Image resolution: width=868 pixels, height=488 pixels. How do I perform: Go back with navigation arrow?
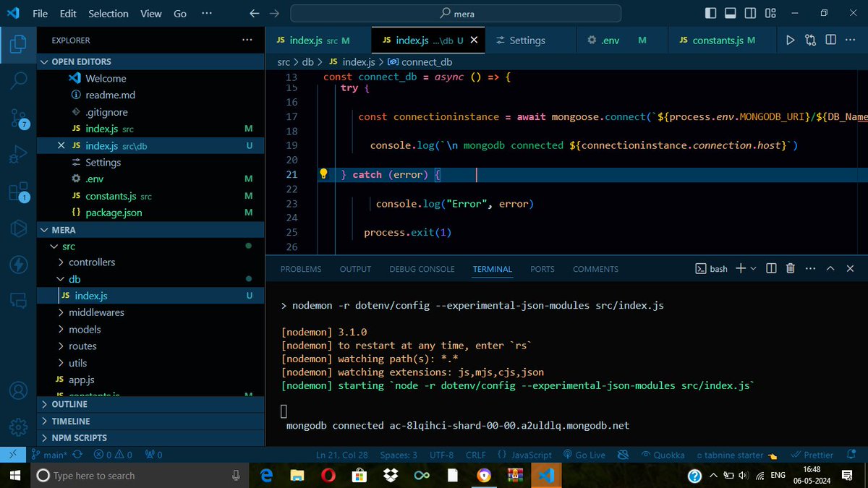pos(254,13)
